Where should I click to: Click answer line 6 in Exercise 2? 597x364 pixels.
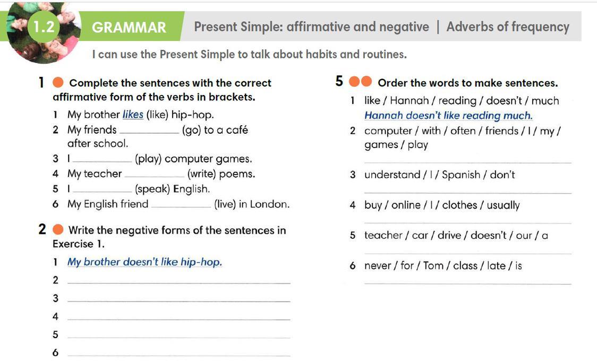(180, 354)
